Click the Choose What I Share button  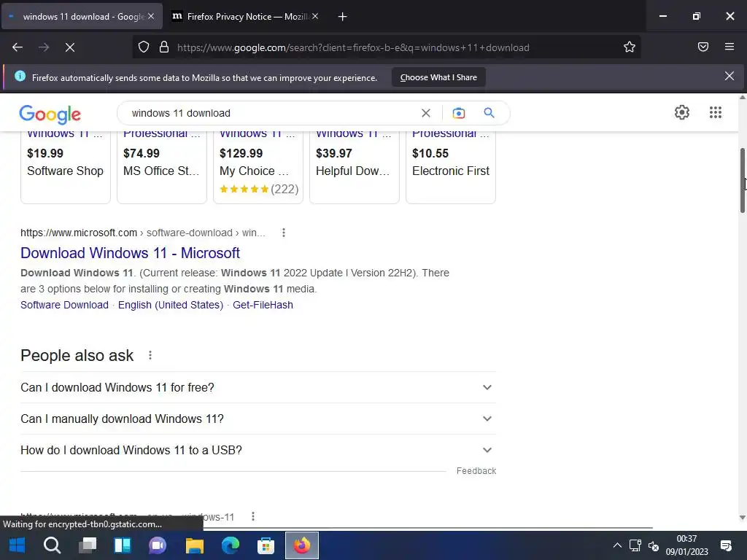point(438,77)
